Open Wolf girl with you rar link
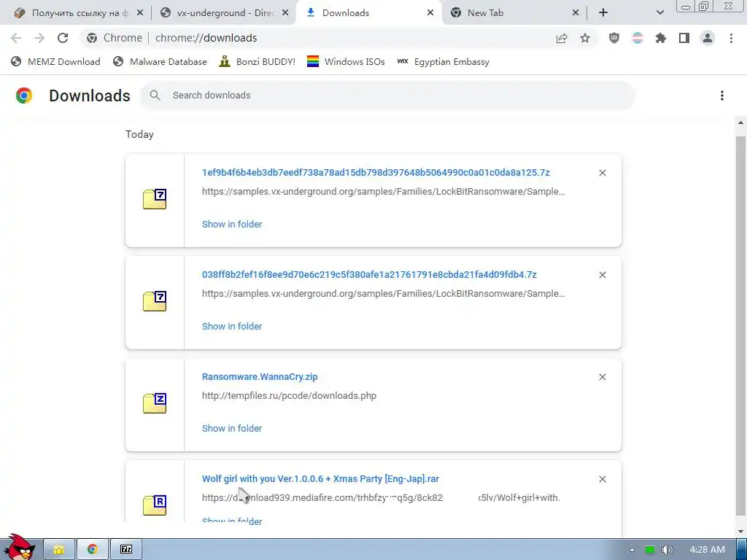This screenshot has width=747, height=560. [x=321, y=479]
